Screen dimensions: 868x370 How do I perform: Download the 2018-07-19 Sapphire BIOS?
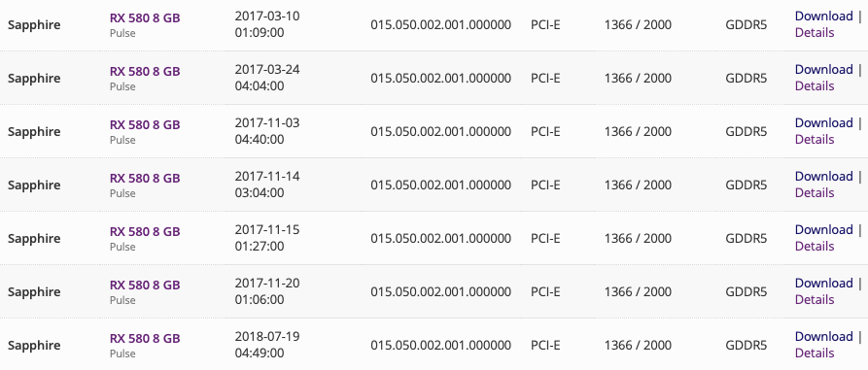point(823,337)
